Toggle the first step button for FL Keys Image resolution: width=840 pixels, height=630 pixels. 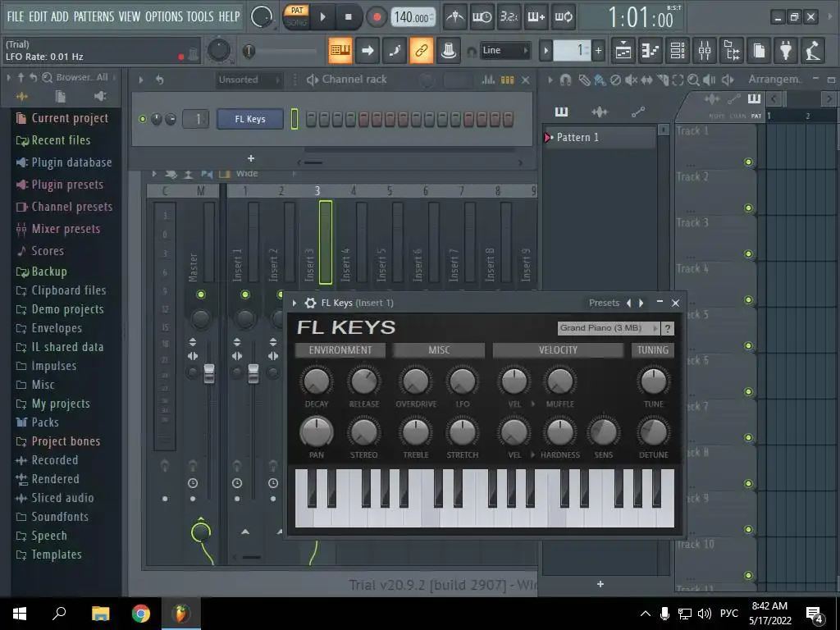[x=311, y=119]
